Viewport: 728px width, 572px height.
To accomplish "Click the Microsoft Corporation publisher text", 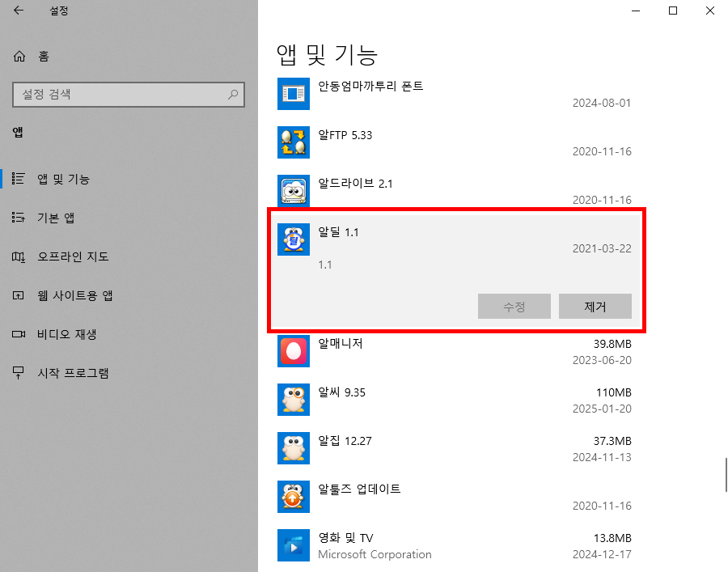I will tap(375, 554).
